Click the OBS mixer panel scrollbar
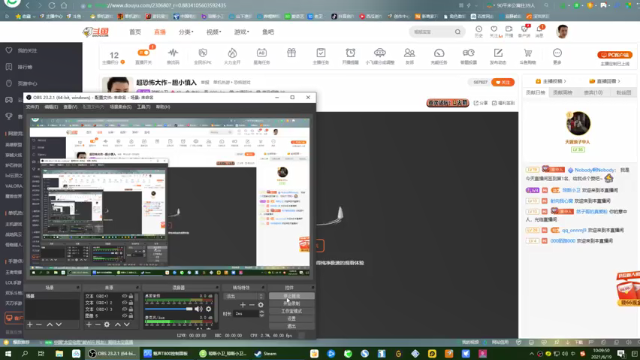This screenshot has width=640, height=360. pos(216,309)
